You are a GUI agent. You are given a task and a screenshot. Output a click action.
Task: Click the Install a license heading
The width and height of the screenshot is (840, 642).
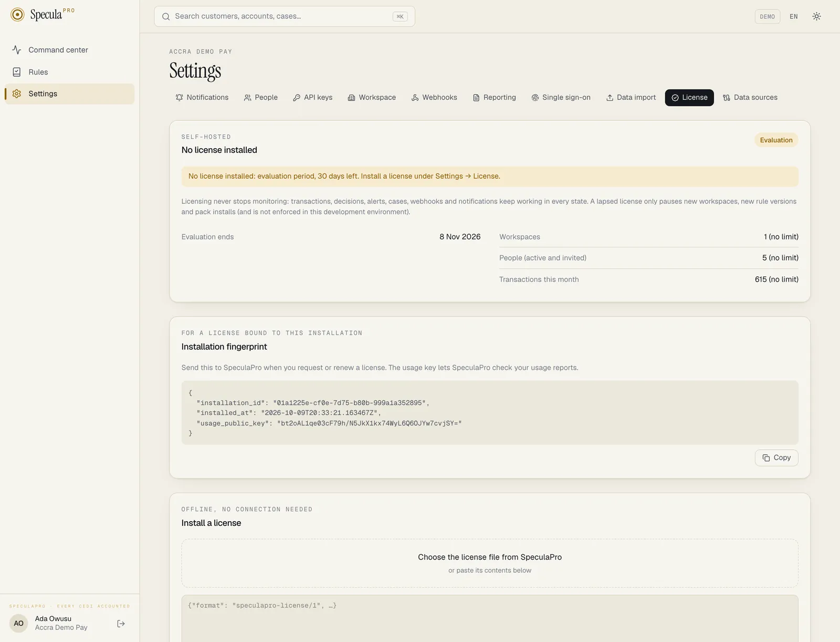211,523
